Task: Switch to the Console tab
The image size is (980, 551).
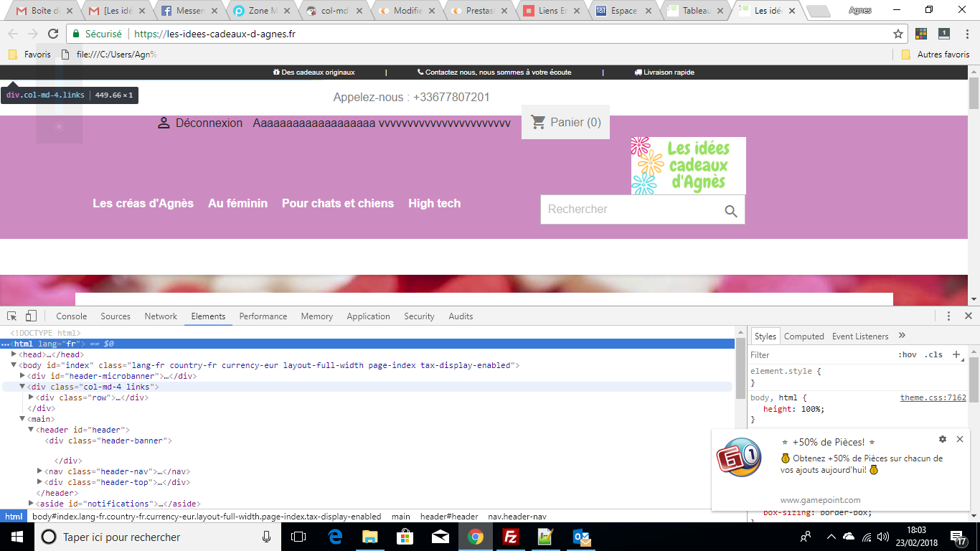Action: (x=72, y=316)
